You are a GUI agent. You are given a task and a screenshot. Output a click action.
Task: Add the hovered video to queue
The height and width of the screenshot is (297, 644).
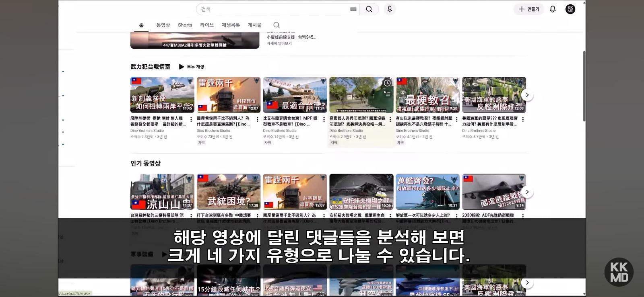[387, 94]
